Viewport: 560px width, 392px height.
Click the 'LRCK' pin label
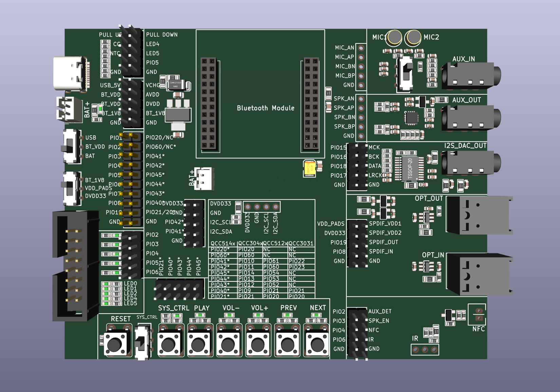tap(375, 175)
